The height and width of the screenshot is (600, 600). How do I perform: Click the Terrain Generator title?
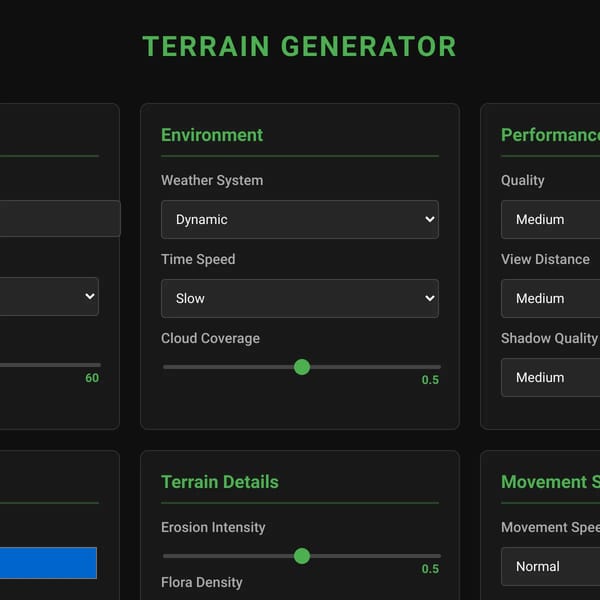click(x=299, y=46)
